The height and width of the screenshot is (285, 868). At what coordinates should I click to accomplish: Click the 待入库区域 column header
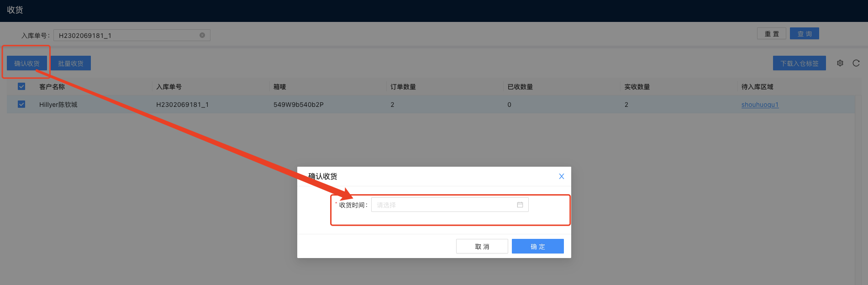[x=757, y=87]
